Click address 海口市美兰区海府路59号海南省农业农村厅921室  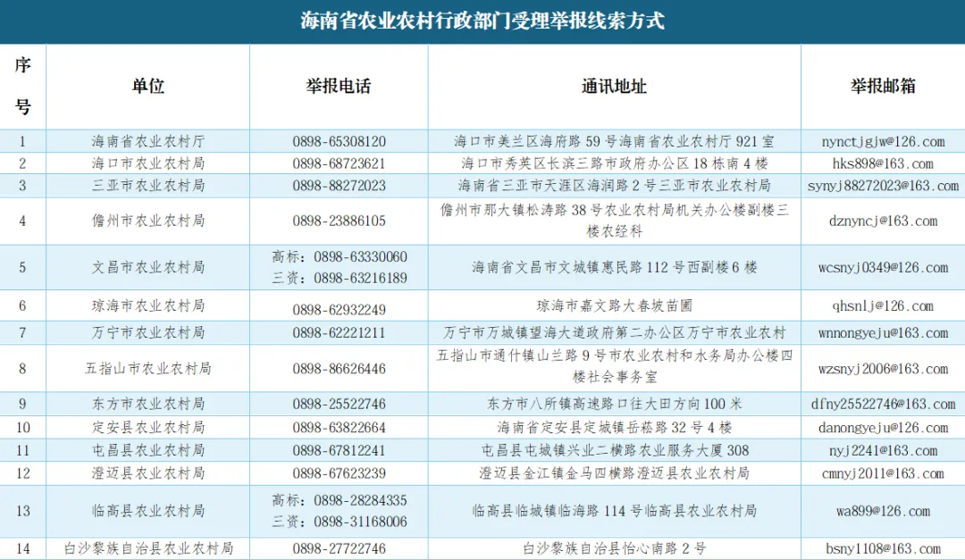614,141
